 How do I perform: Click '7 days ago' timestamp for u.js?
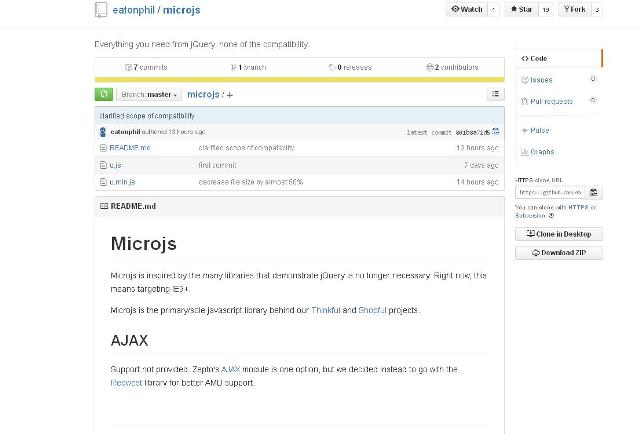[481, 165]
